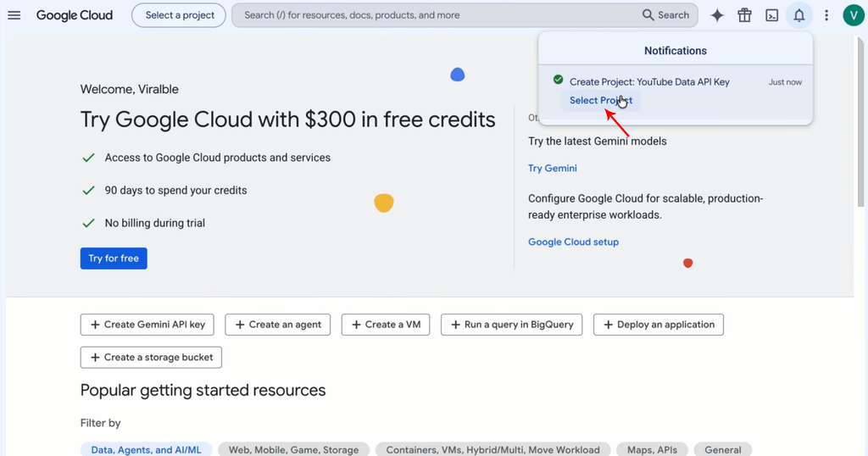
Task: Click the Popular getting started resources heading
Action: (203, 390)
